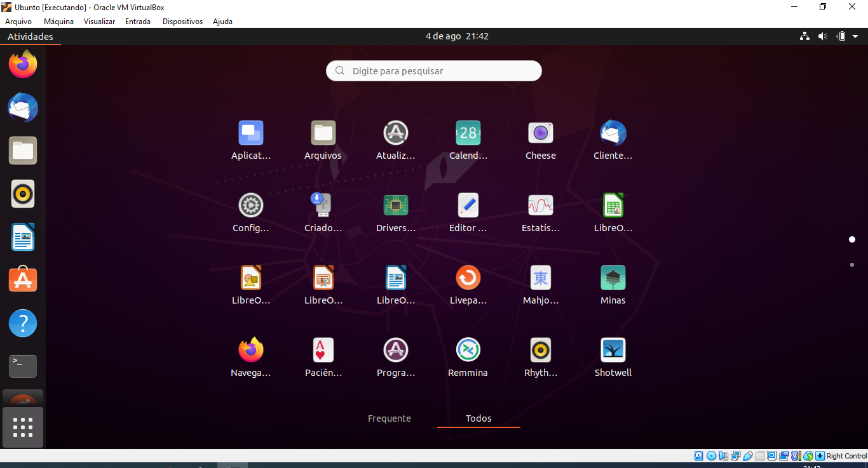Viewport: 868px width, 468px height.
Task: Open the Minas minesweeper game
Action: [613, 279]
